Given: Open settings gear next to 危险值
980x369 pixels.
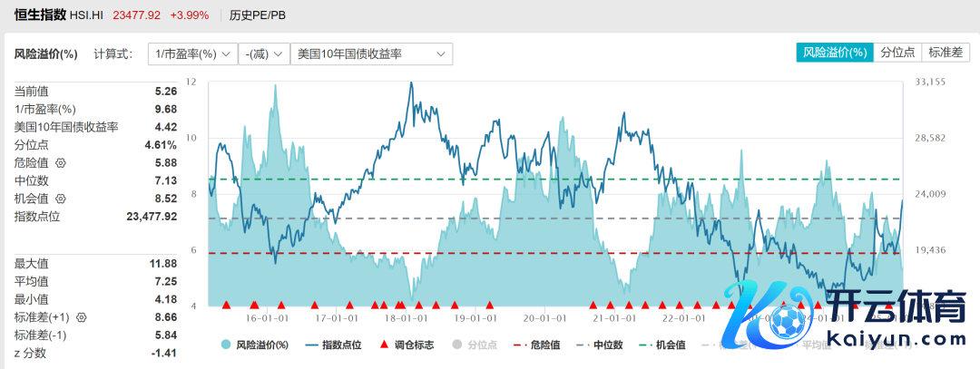Looking at the screenshot, I should tap(61, 163).
